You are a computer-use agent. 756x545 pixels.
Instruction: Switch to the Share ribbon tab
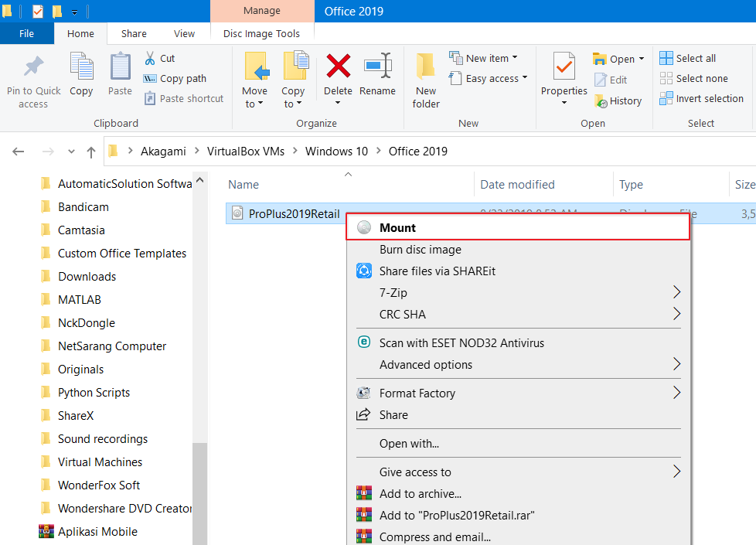point(134,34)
